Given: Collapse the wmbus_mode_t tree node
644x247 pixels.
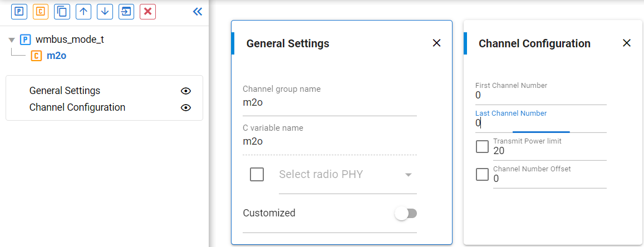Looking at the screenshot, I should tap(12, 40).
